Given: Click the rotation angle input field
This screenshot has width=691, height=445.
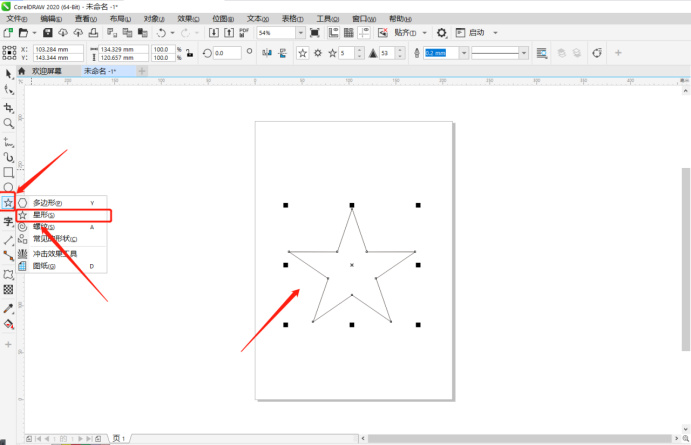Looking at the screenshot, I should tap(227, 53).
